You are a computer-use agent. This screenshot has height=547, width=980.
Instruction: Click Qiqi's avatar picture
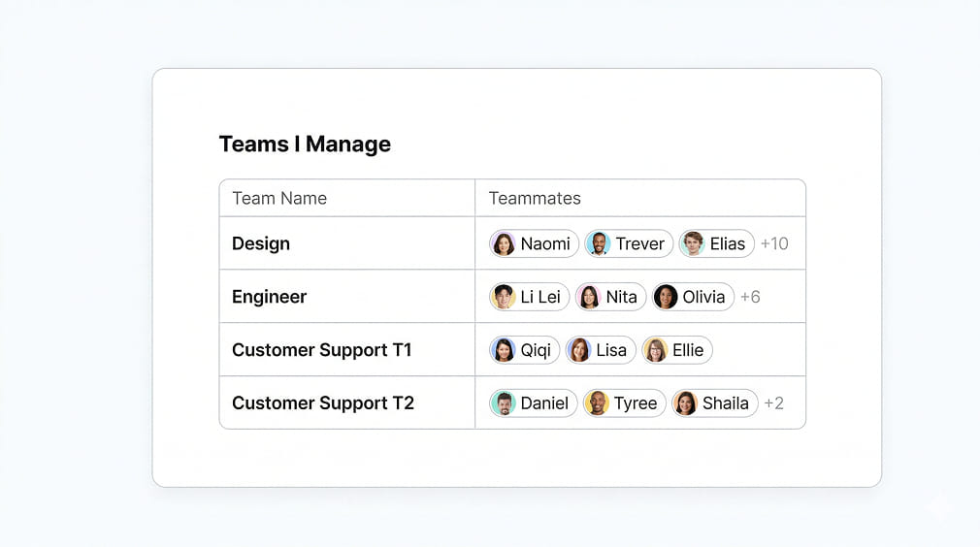click(x=504, y=350)
